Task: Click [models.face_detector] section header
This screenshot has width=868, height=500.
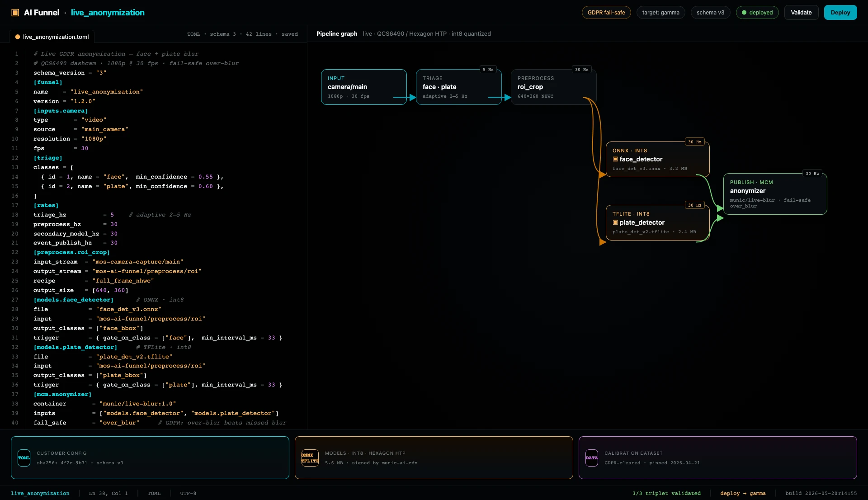Action: pyautogui.click(x=73, y=300)
